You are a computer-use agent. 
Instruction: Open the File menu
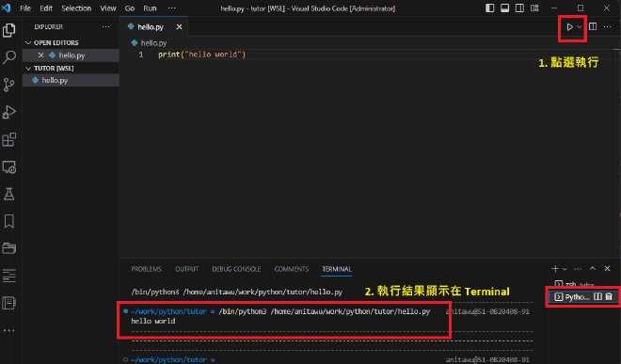click(x=25, y=8)
